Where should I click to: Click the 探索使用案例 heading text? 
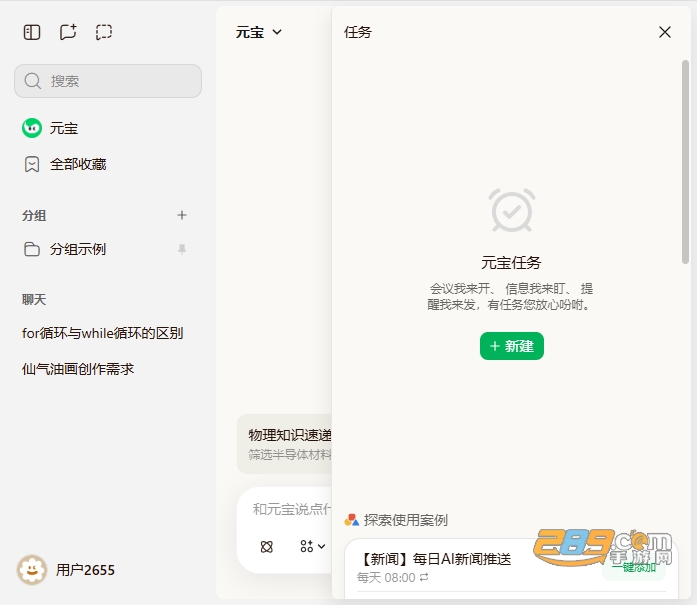(x=405, y=520)
